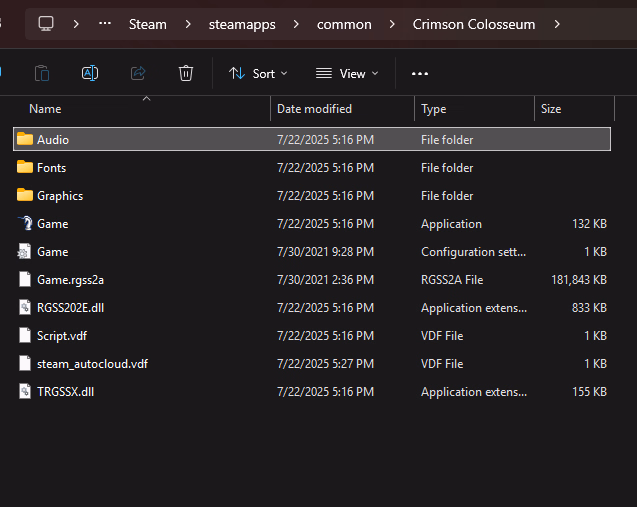Click the Rename toolbar icon
The image size is (637, 507).
pyautogui.click(x=90, y=74)
